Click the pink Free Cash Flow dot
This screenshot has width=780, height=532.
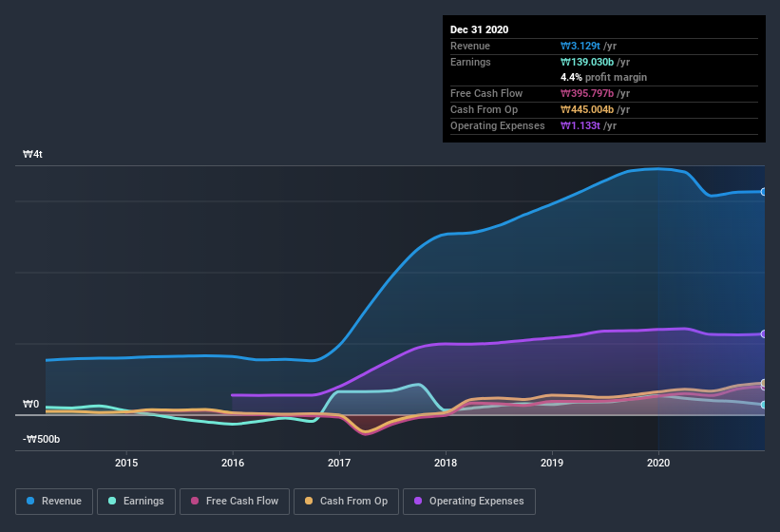pos(195,501)
